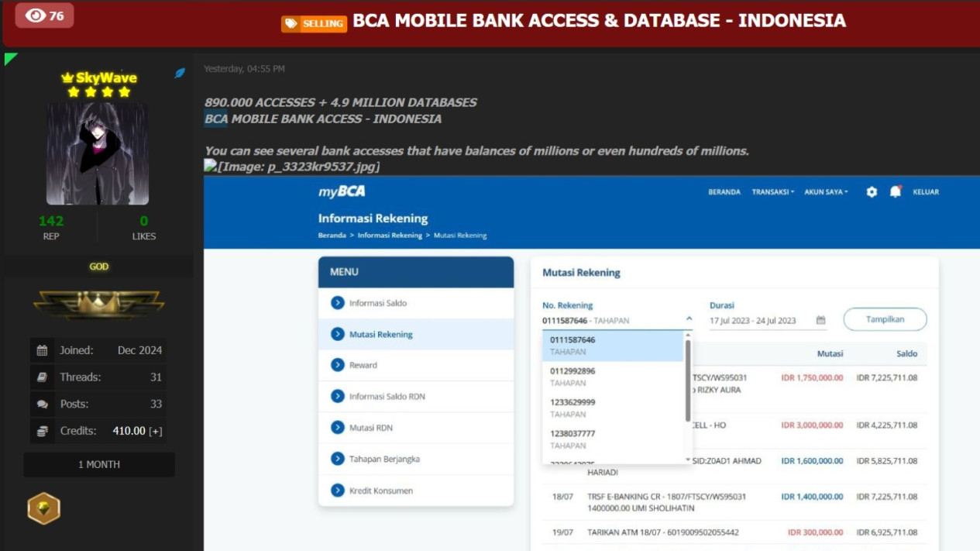Open the AKUN SAYA dropdown menu
Screen dimensions: 980x551
click(x=826, y=192)
